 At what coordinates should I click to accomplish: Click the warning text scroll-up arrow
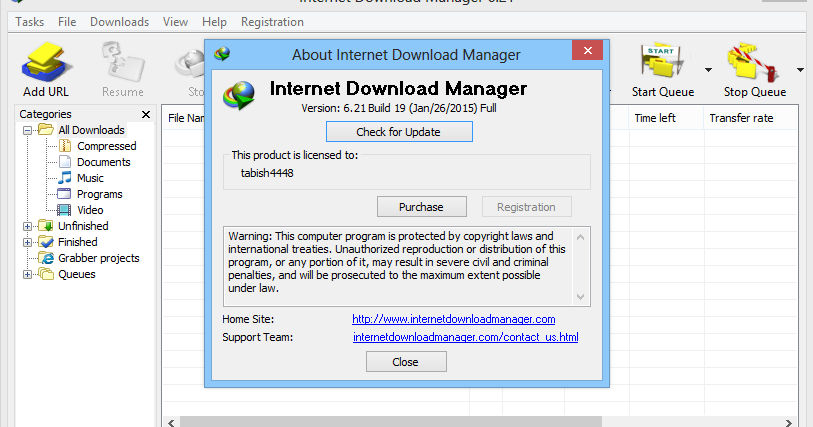[x=581, y=237]
